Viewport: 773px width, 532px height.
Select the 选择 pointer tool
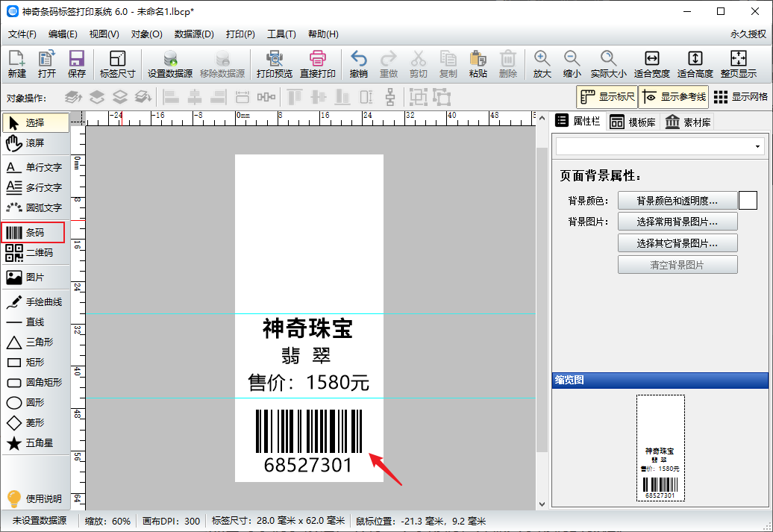[x=36, y=123]
